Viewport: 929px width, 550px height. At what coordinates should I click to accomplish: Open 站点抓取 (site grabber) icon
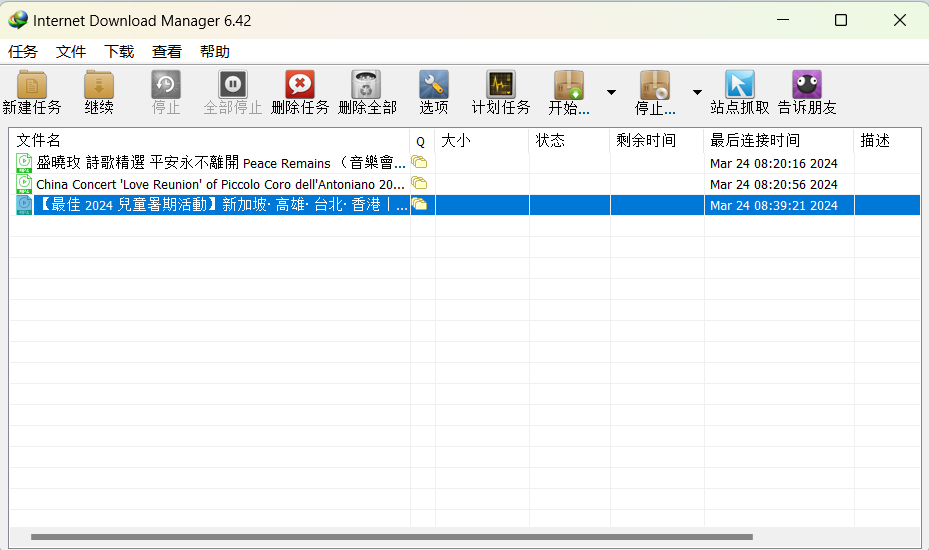[739, 85]
